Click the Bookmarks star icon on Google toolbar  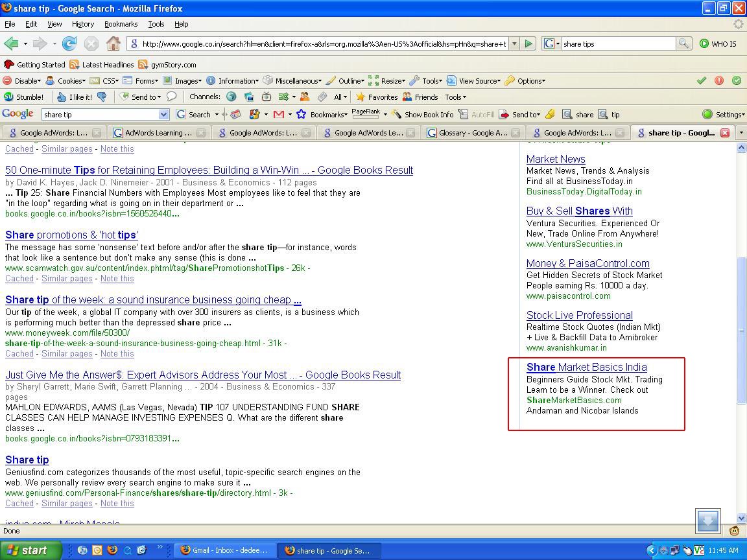pos(300,115)
